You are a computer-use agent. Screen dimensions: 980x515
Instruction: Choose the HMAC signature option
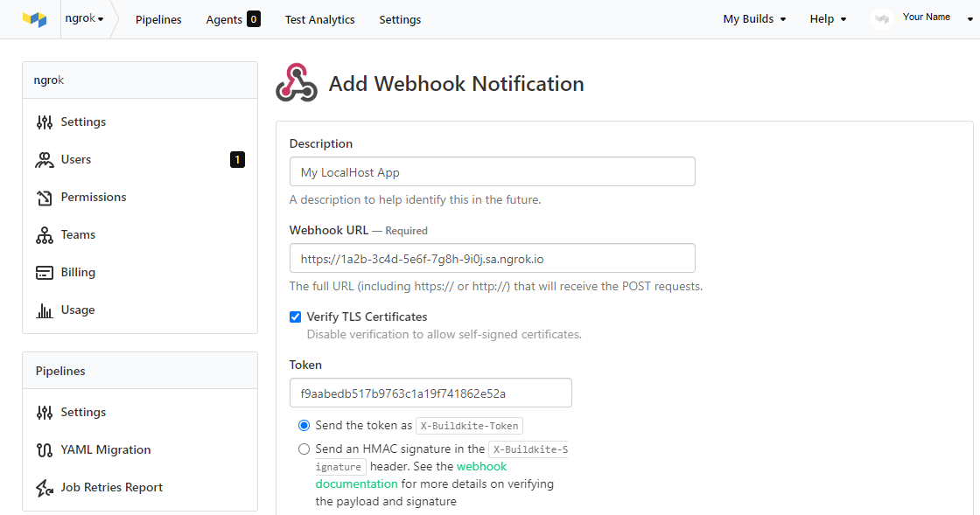[304, 449]
